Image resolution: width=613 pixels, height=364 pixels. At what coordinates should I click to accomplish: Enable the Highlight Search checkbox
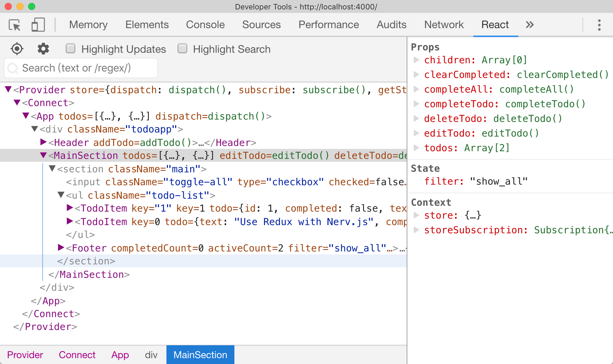[x=182, y=48]
